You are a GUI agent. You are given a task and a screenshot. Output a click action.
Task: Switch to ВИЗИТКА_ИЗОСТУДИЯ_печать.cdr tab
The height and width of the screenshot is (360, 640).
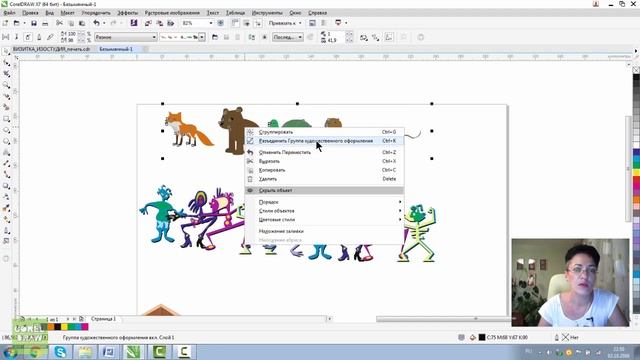(x=51, y=49)
